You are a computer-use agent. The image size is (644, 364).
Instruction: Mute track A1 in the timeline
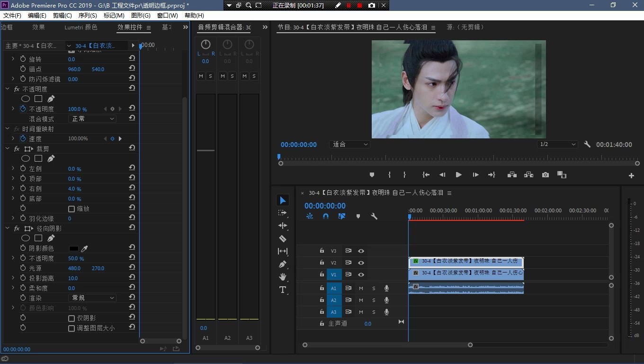tap(361, 288)
